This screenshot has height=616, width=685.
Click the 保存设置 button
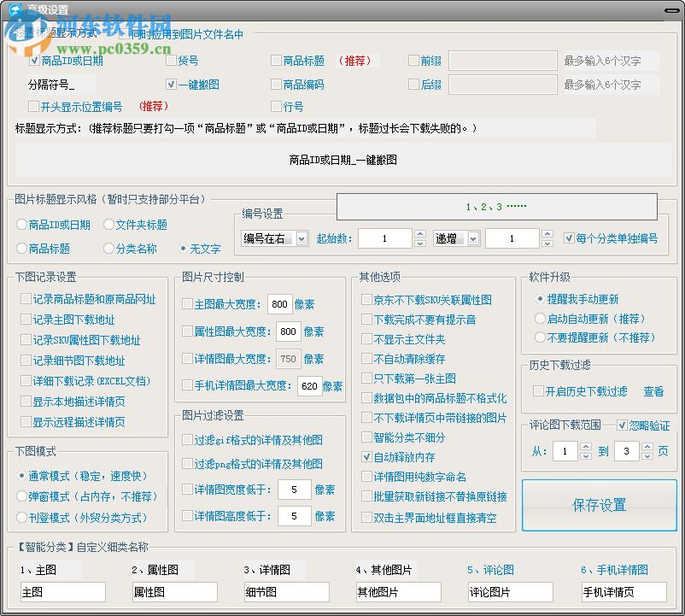coord(599,505)
